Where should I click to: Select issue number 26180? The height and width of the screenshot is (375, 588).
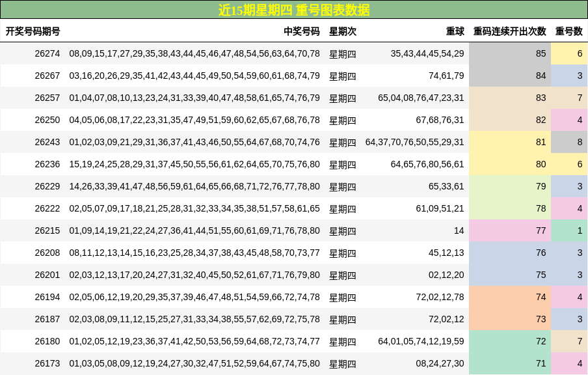coord(47,342)
